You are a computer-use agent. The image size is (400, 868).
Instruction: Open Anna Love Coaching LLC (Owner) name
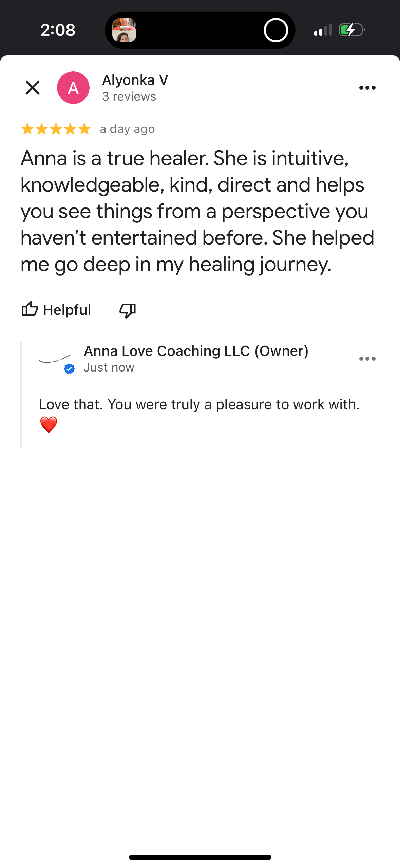[x=196, y=351]
